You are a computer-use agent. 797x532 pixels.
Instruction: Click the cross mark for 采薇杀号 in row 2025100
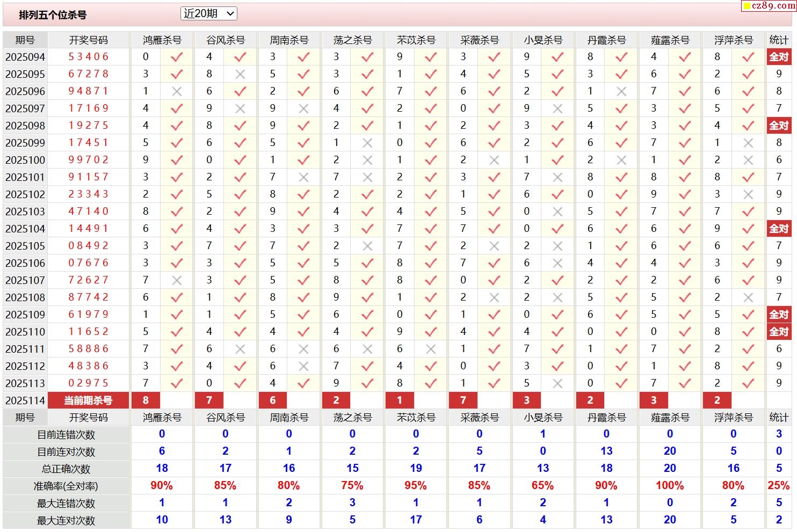click(x=494, y=160)
